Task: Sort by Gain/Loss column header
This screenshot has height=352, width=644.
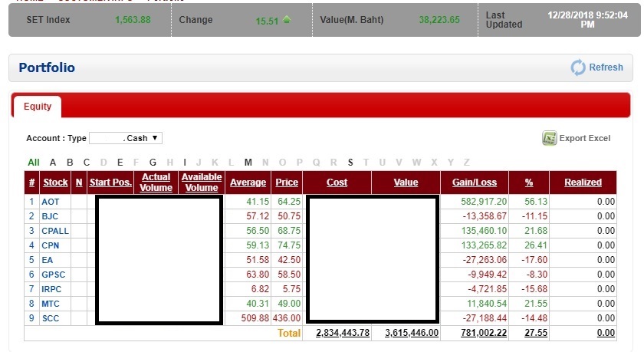Action: tap(475, 183)
